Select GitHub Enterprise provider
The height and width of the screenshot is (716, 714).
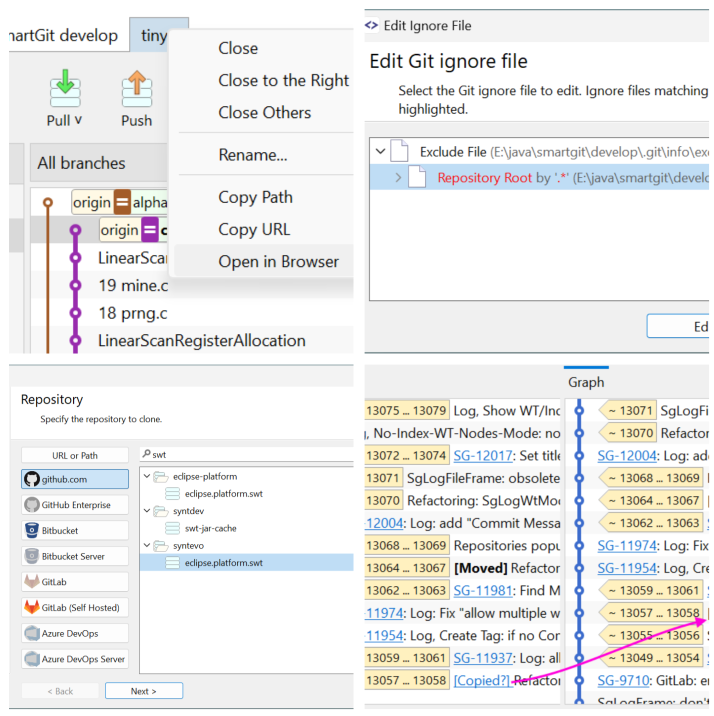pyautogui.click(x=75, y=505)
